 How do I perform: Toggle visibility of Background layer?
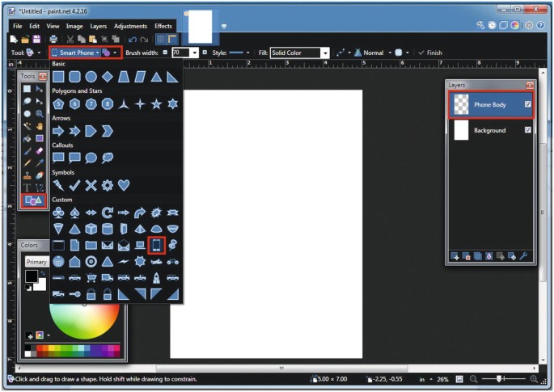click(x=527, y=130)
